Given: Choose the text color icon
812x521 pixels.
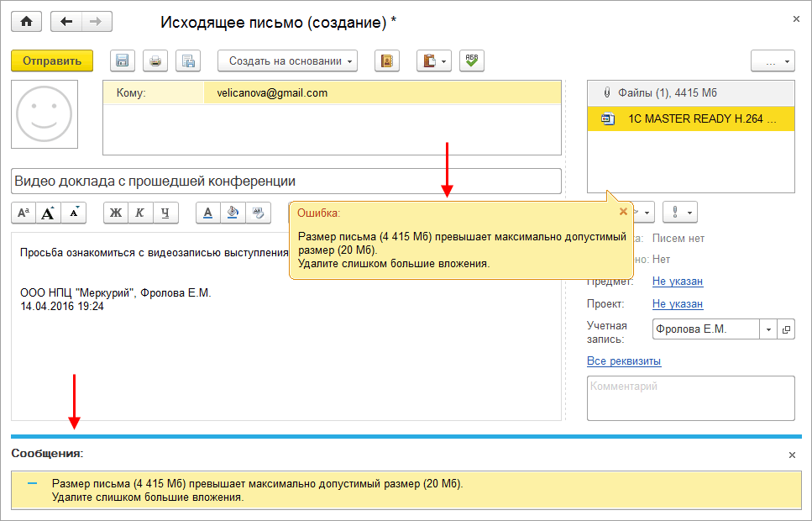Looking at the screenshot, I should pos(208,213).
